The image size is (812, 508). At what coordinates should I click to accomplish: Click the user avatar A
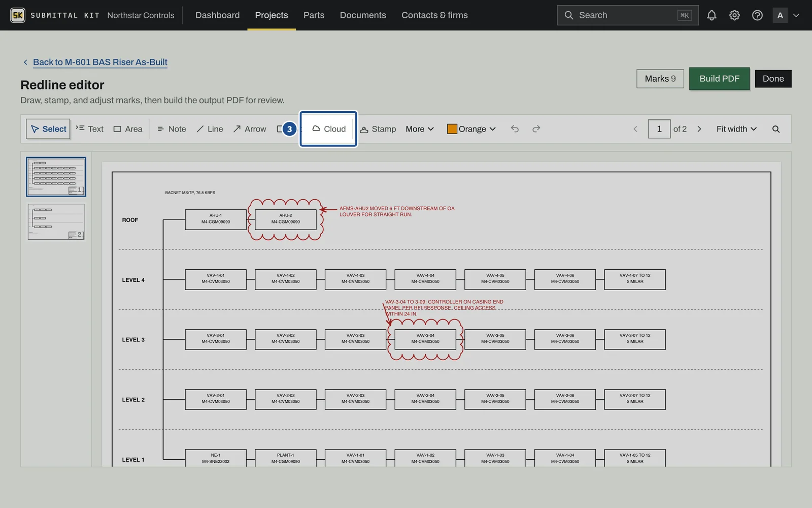[x=780, y=15]
